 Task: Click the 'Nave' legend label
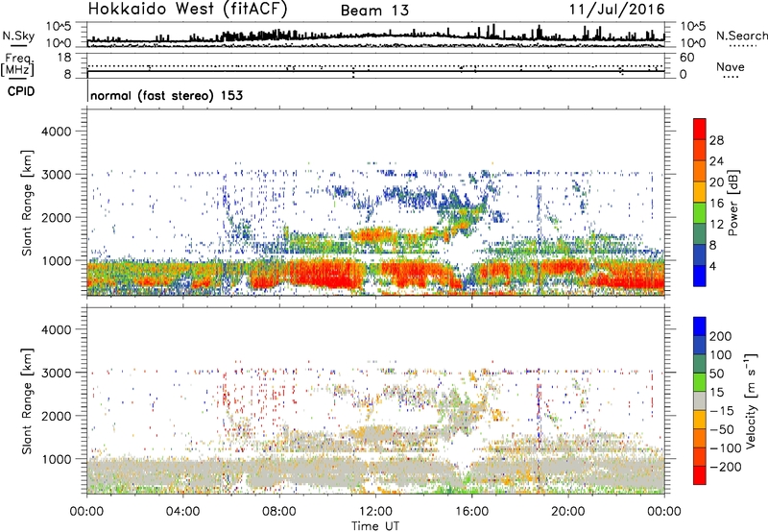point(731,67)
